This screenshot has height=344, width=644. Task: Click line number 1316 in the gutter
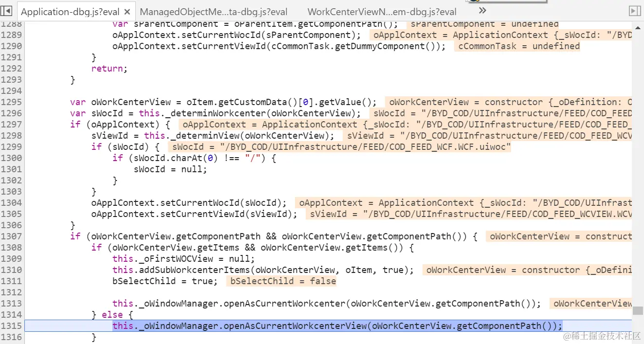(x=11, y=337)
